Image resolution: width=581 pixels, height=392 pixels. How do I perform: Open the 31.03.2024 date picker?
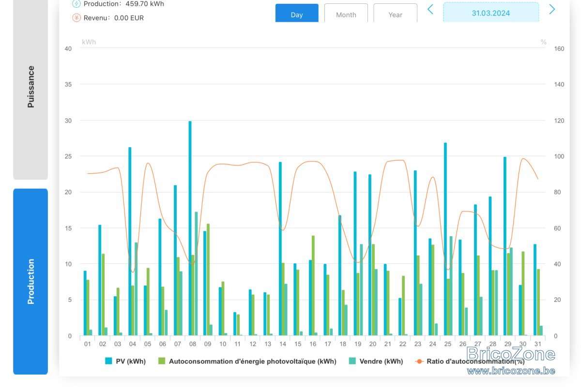491,13
